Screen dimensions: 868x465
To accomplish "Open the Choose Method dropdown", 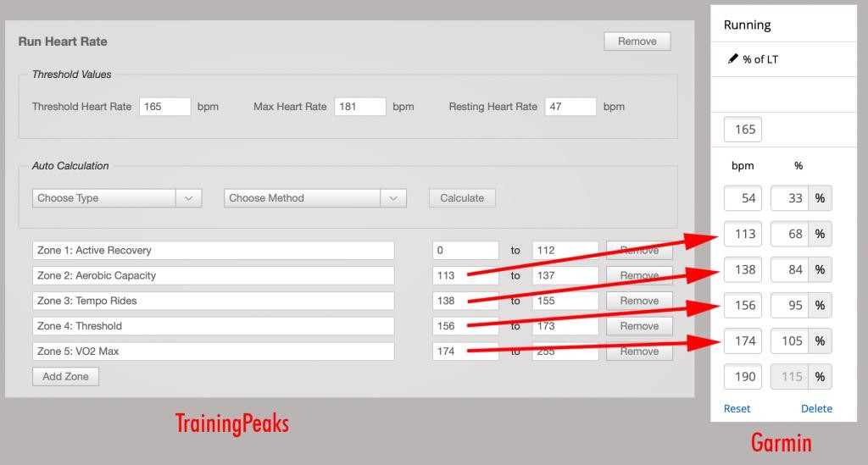I will [x=315, y=198].
